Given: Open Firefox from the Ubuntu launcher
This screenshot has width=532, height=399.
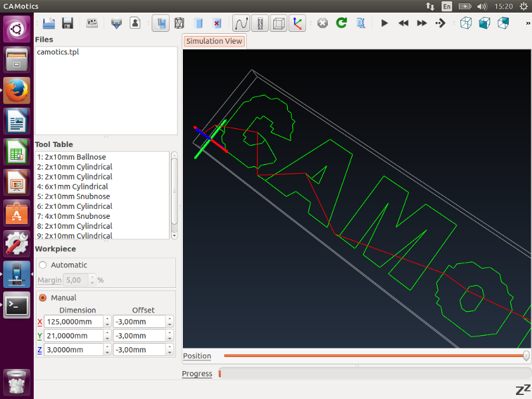Looking at the screenshot, I should click(17, 90).
